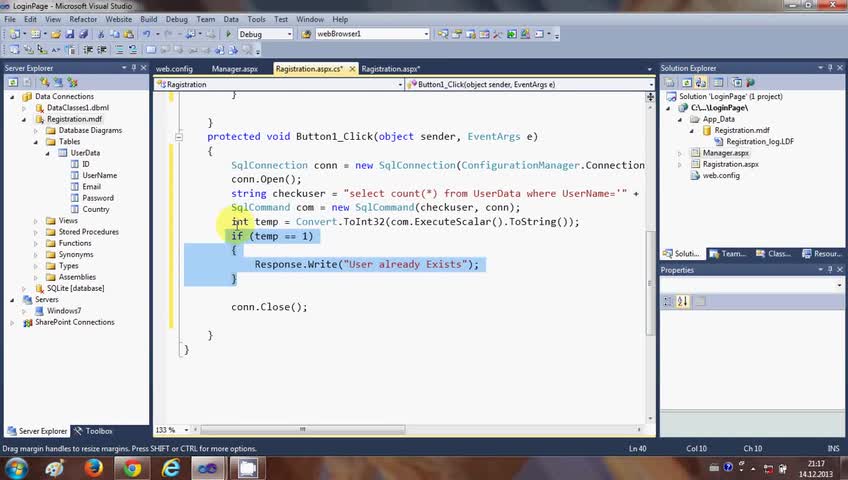The image size is (848, 480).
Task: Open the Website menu
Action: (x=118, y=19)
